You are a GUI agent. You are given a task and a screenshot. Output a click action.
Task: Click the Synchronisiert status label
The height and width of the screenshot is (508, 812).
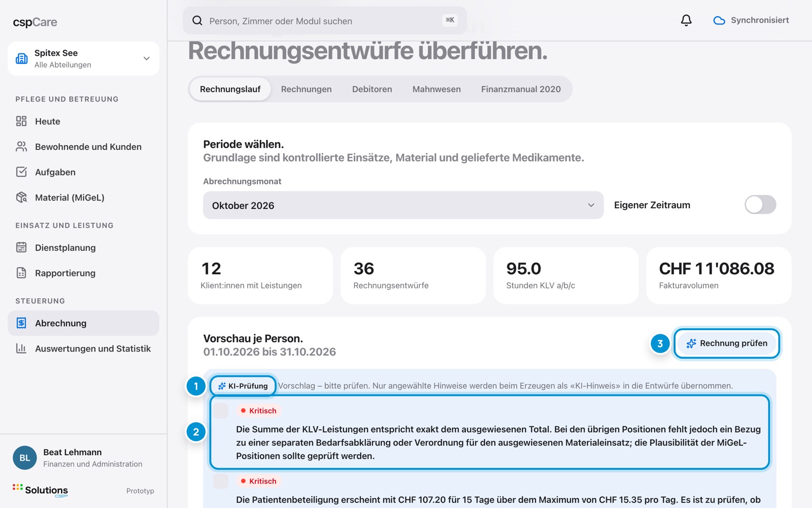click(x=760, y=20)
